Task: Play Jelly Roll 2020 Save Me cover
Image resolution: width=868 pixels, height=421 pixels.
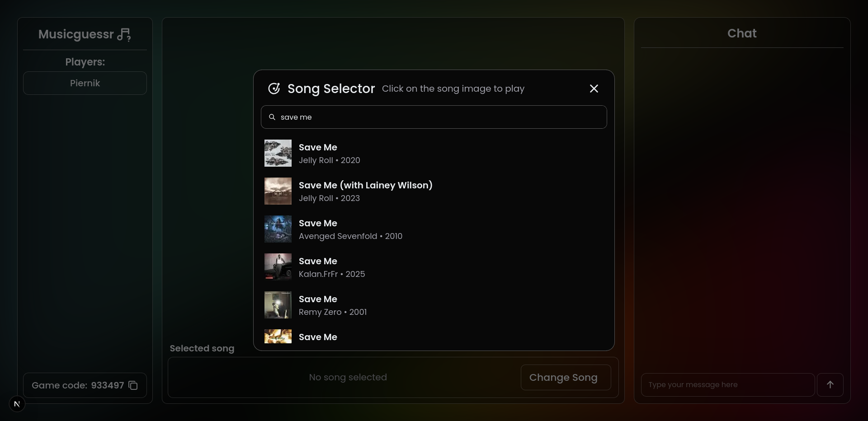Action: (x=278, y=153)
